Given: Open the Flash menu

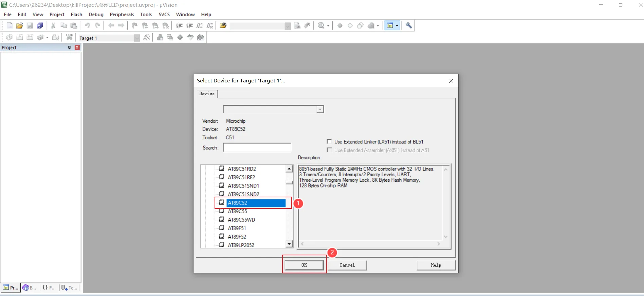Looking at the screenshot, I should (76, 15).
